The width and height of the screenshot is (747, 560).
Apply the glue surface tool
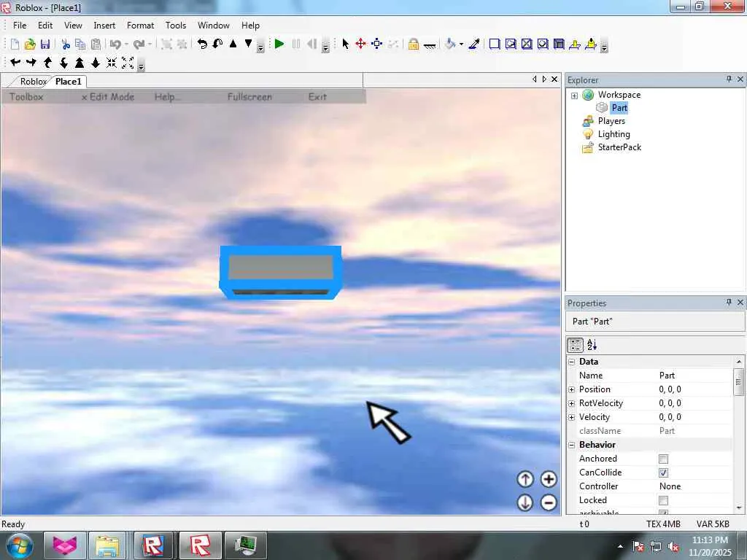511,44
